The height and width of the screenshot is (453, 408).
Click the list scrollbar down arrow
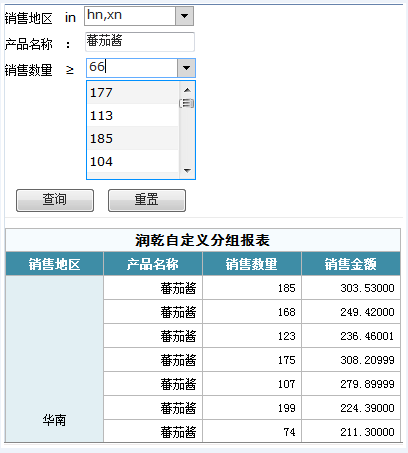pos(187,171)
